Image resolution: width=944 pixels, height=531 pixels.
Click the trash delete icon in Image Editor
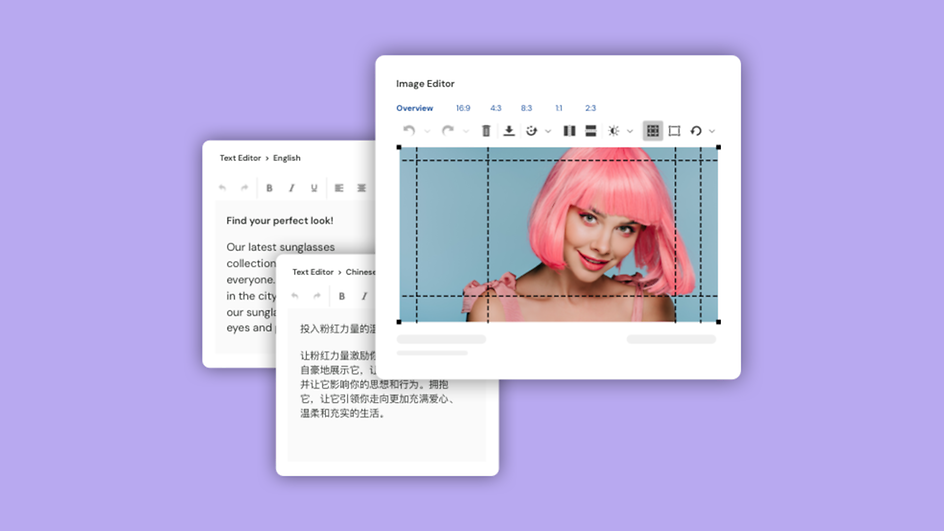[x=486, y=131]
